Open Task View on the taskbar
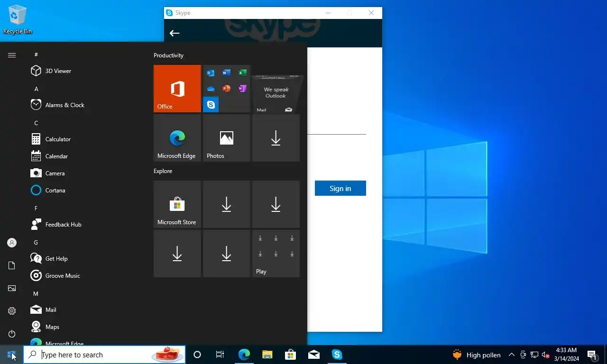The image size is (607, 364). point(220,355)
